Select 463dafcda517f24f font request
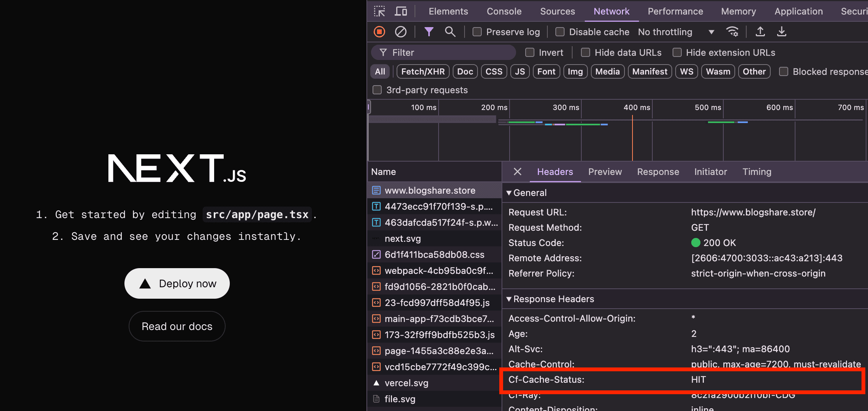This screenshot has width=868, height=411. [434, 222]
